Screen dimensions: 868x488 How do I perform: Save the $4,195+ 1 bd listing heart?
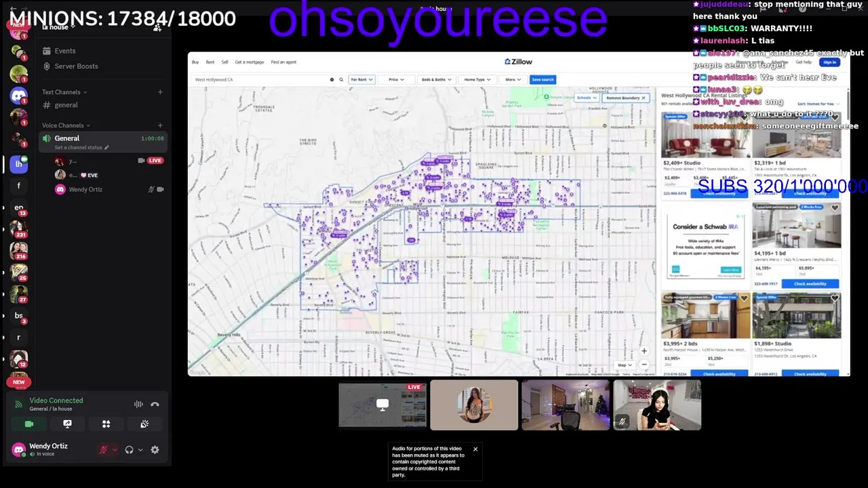coord(835,208)
